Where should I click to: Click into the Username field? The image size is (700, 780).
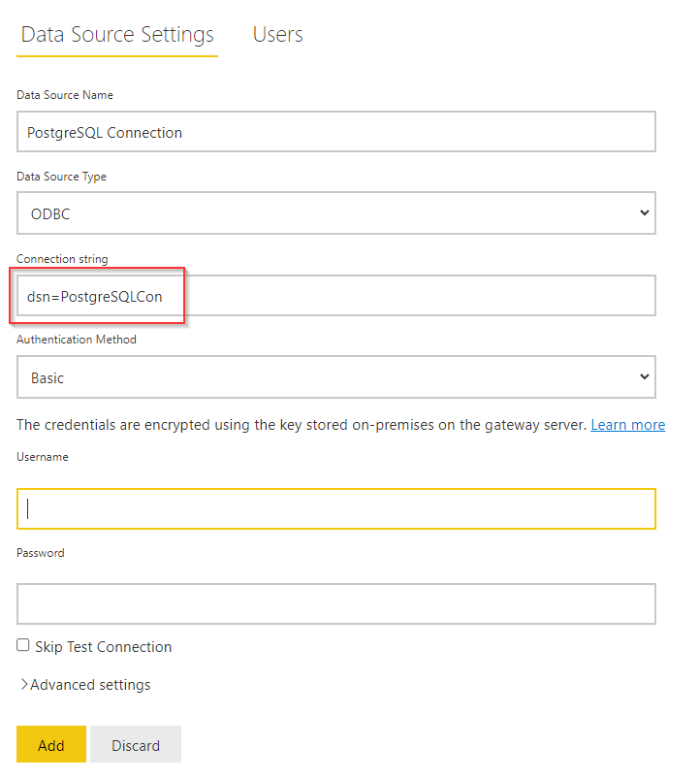click(336, 509)
